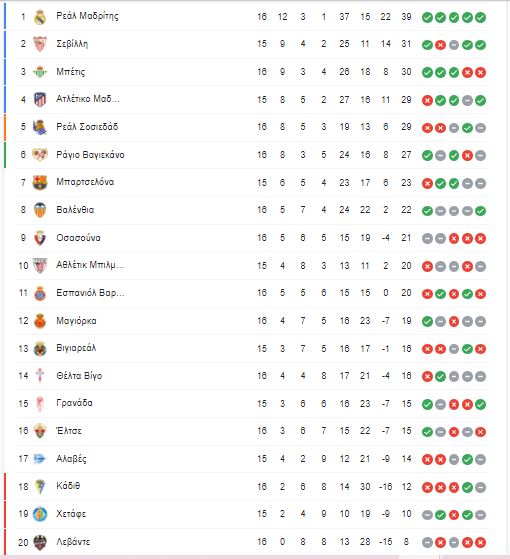Image resolution: width=510 pixels, height=559 pixels.
Task: Open the Θέλτα Βίγο team link
Action: 79,376
